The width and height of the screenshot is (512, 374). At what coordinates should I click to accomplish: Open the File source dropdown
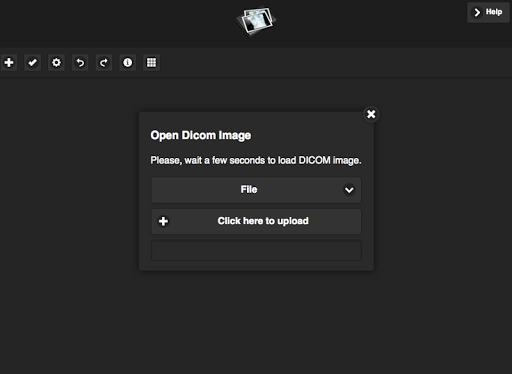[x=256, y=190]
